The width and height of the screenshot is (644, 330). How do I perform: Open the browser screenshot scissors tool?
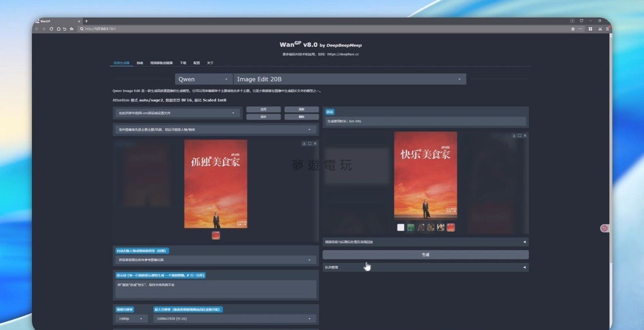click(x=600, y=29)
